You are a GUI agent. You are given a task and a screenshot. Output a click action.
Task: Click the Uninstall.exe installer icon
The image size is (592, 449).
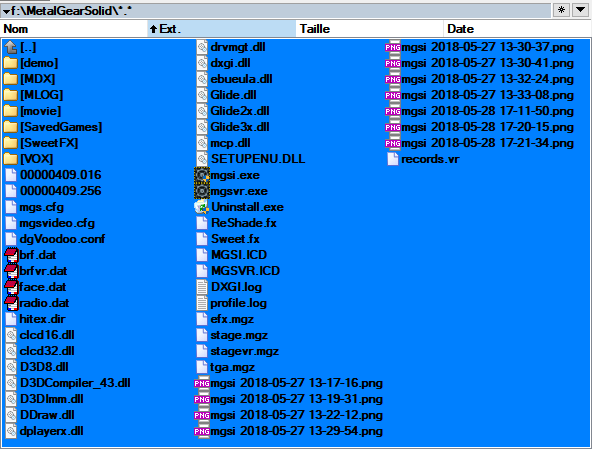[202, 207]
